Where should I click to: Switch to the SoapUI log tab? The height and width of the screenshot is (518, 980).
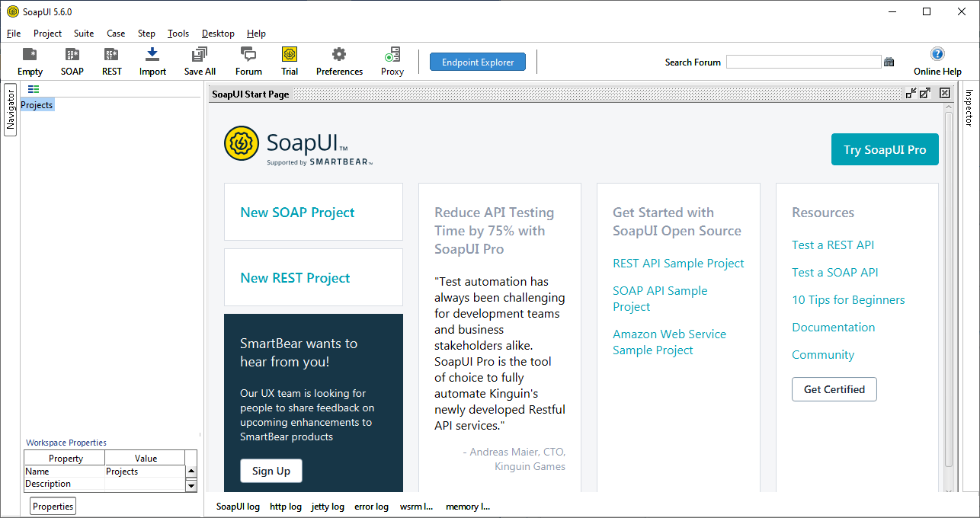[238, 507]
